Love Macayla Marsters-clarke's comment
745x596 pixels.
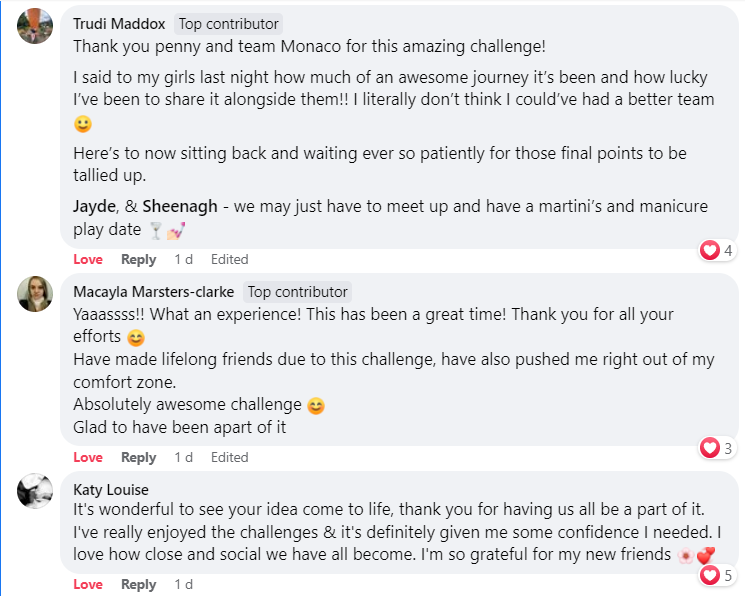[x=88, y=457]
